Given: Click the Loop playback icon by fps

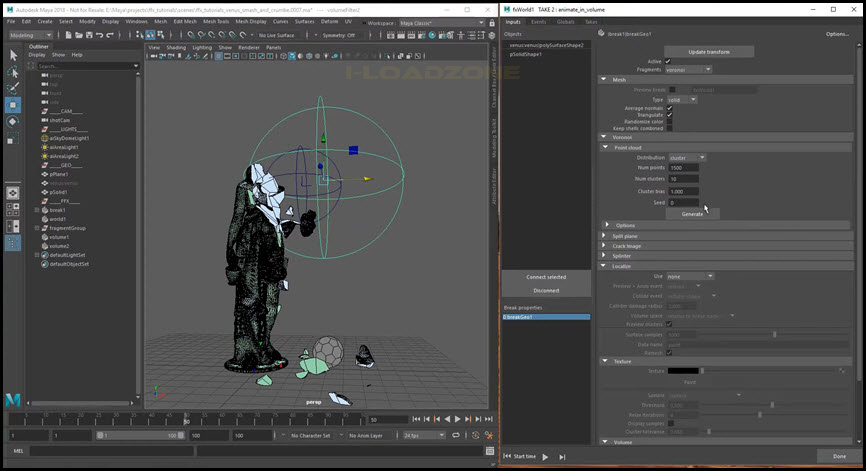Looking at the screenshot, I should click(x=456, y=435).
